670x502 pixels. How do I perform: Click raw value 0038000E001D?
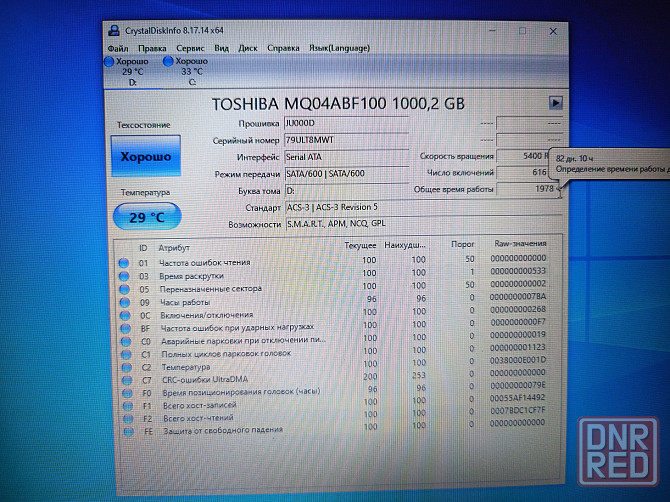(518, 360)
